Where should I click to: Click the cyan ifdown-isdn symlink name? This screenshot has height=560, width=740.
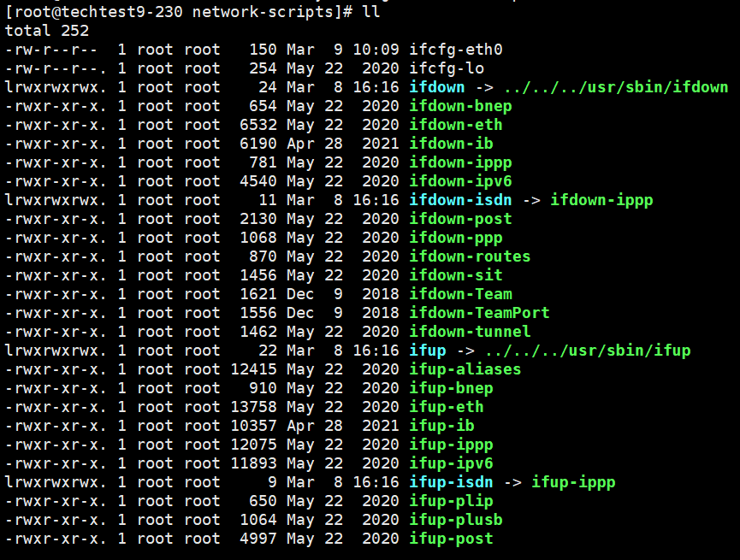point(460,200)
